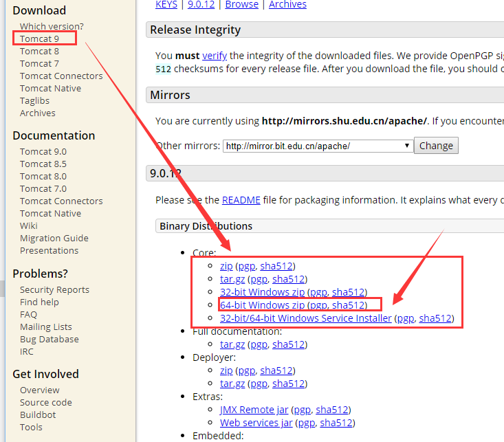The height and width of the screenshot is (442, 504).
Task: Download 32-bit/64-bit Windows Service Installer
Action: 306,318
